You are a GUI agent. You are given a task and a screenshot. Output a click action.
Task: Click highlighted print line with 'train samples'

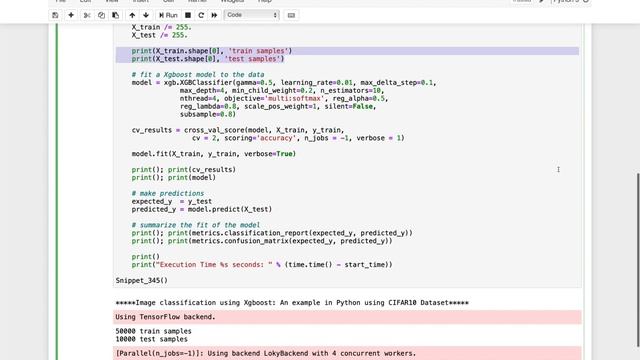[212, 51]
